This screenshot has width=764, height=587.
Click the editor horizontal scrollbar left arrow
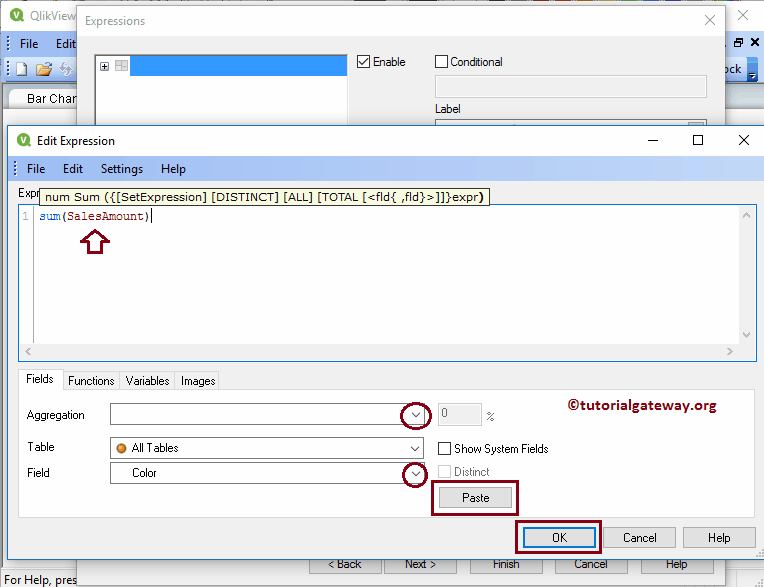pyautogui.click(x=28, y=351)
